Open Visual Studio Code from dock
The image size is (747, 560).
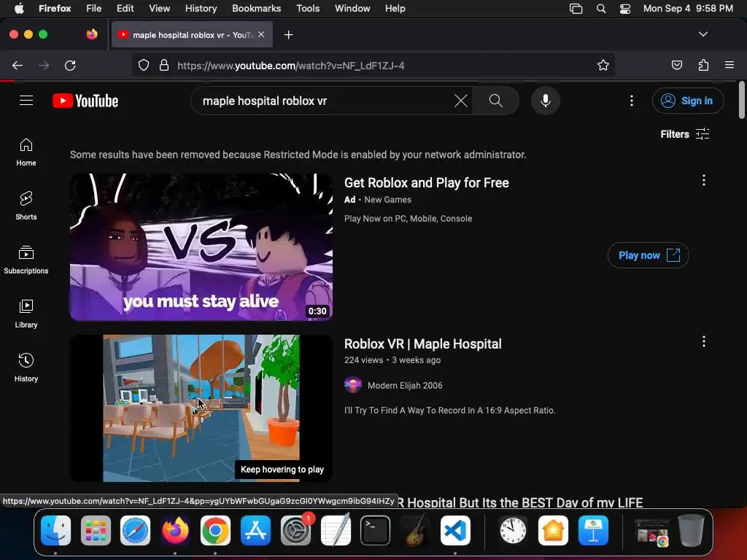coord(455,530)
